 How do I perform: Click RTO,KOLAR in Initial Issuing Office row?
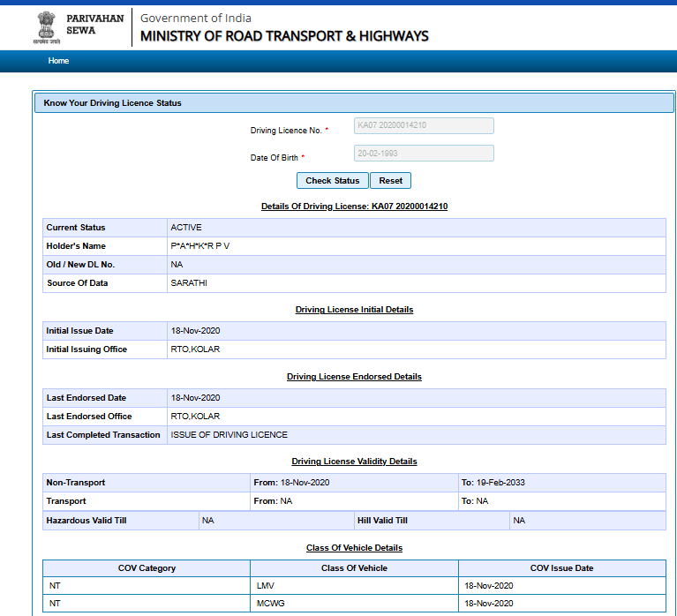(195, 349)
